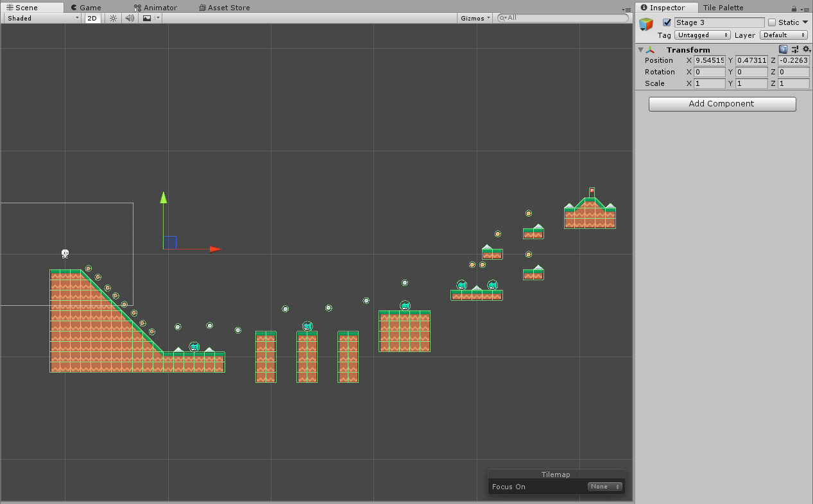This screenshot has height=504, width=813.
Task: Open the Static flags dropdown arrow
Action: [x=805, y=22]
